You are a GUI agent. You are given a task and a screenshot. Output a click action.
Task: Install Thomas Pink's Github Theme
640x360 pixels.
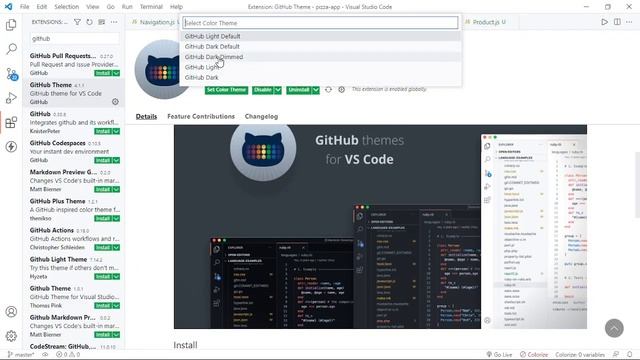click(103, 306)
